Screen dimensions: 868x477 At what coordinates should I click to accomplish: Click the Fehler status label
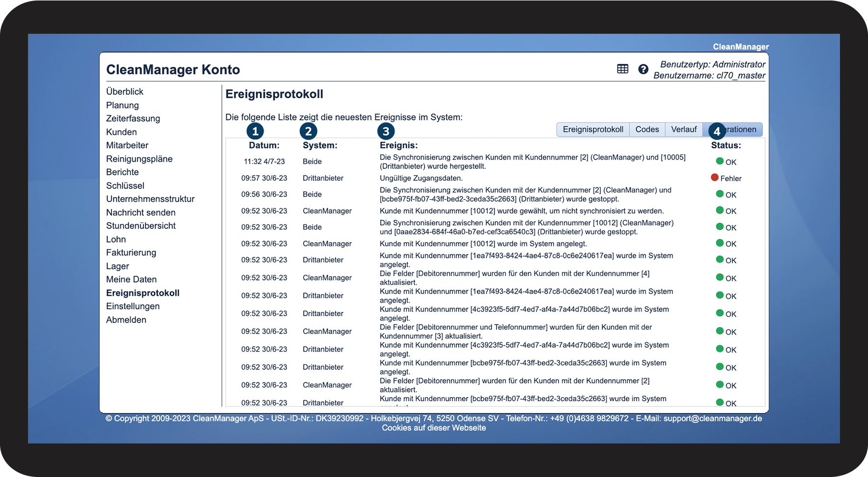tap(731, 178)
